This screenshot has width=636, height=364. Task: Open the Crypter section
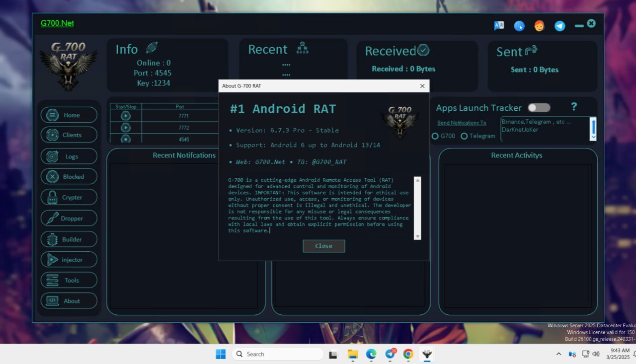(x=69, y=197)
